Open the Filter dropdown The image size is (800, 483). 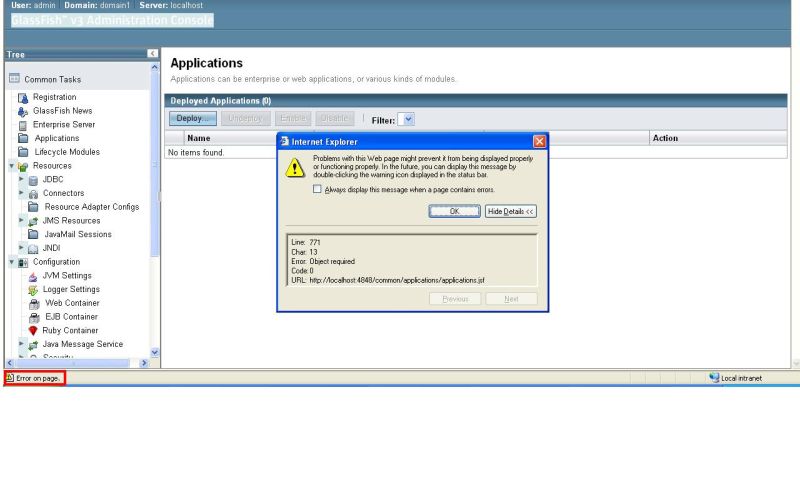407,119
